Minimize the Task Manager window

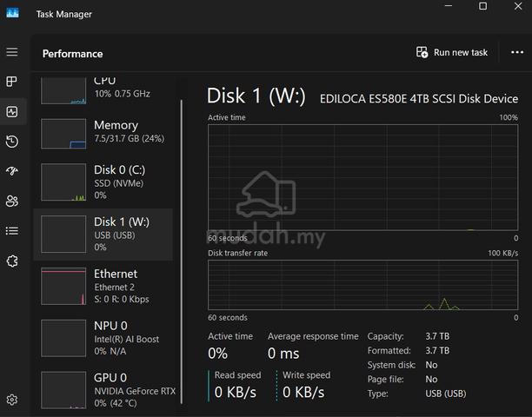[449, 6]
